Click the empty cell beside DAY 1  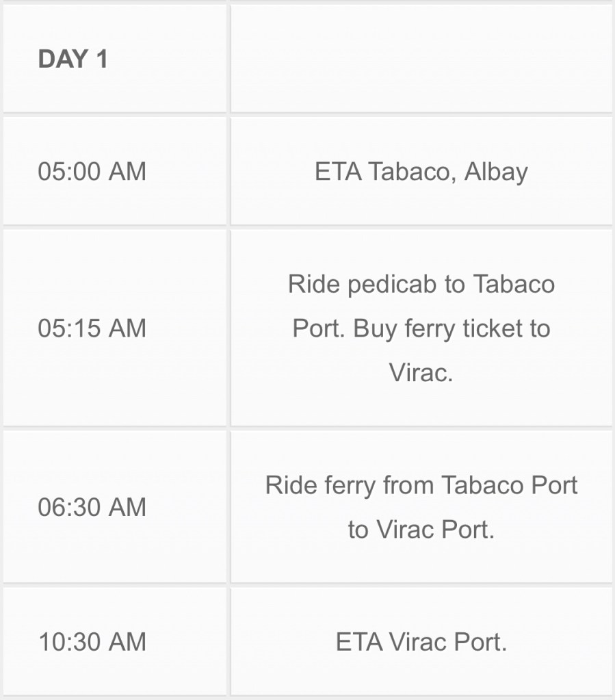click(x=421, y=59)
